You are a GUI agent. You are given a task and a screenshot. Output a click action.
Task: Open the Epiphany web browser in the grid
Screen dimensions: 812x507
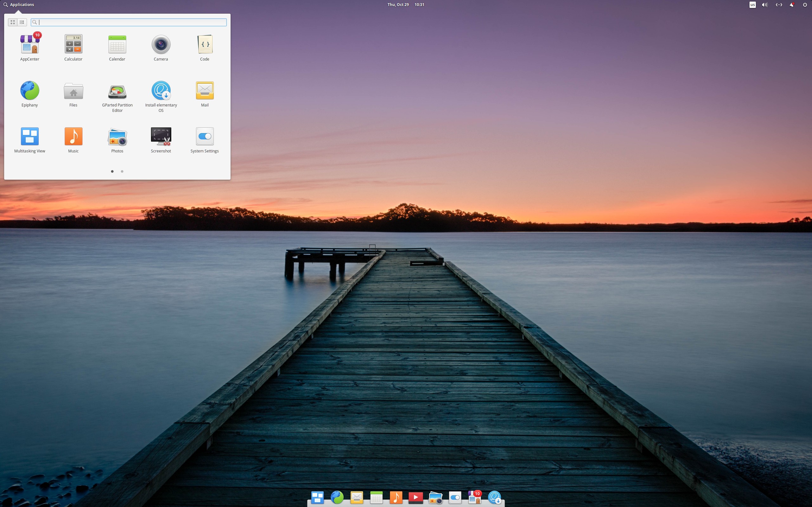click(29, 91)
